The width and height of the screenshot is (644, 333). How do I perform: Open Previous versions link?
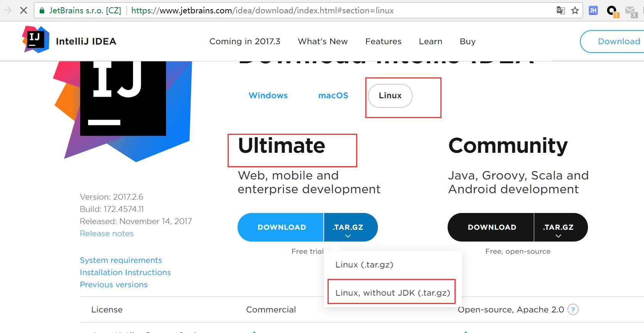point(114,285)
